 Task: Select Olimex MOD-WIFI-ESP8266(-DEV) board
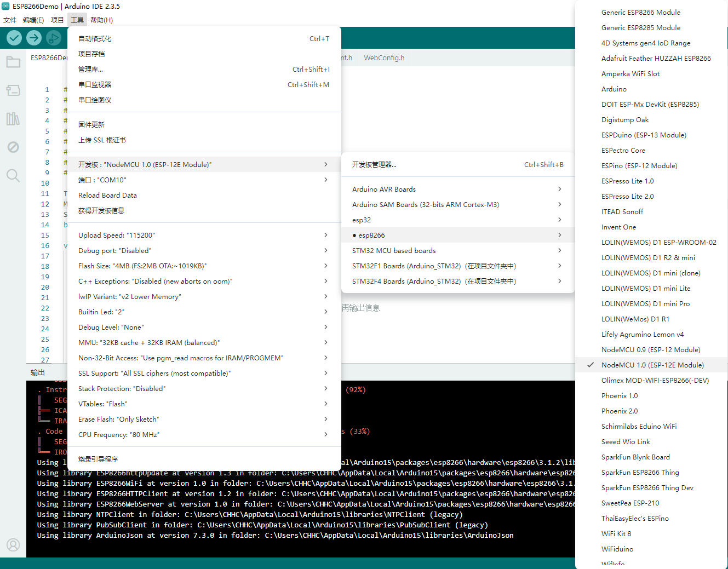(x=651, y=380)
